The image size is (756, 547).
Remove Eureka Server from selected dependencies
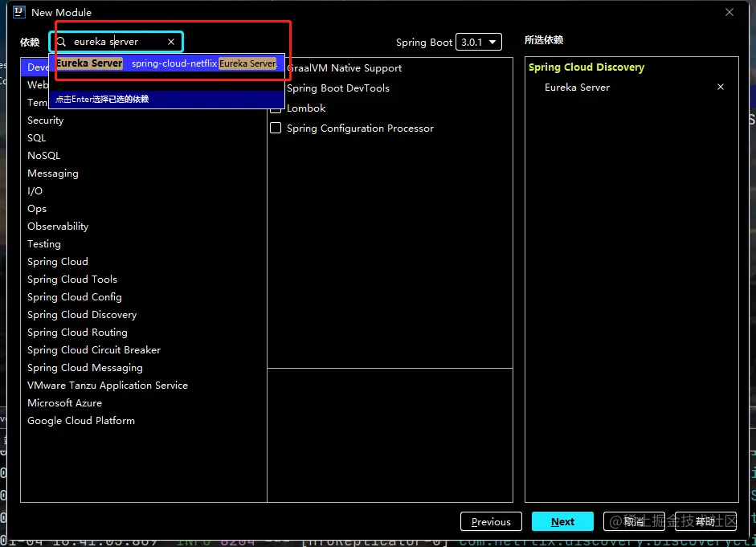[x=721, y=87]
